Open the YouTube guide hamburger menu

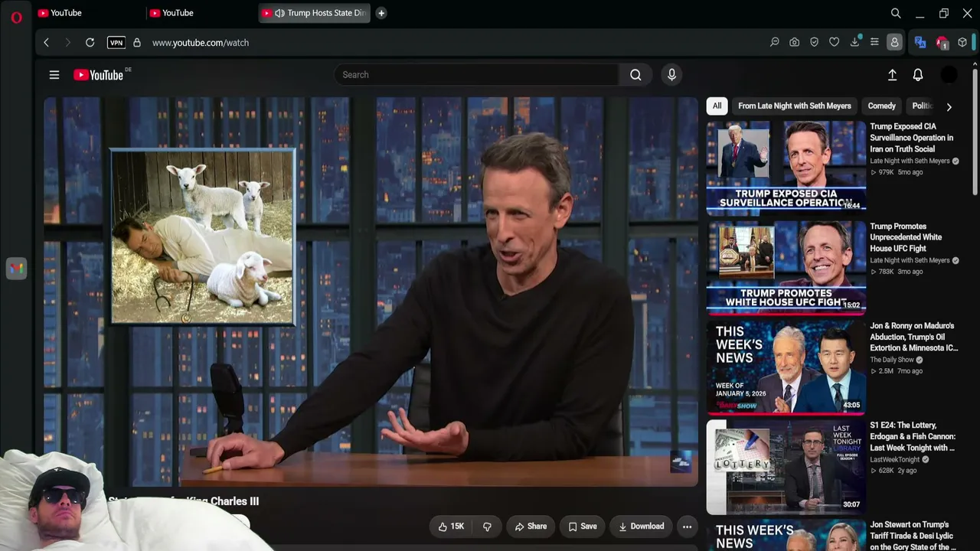coord(54,75)
